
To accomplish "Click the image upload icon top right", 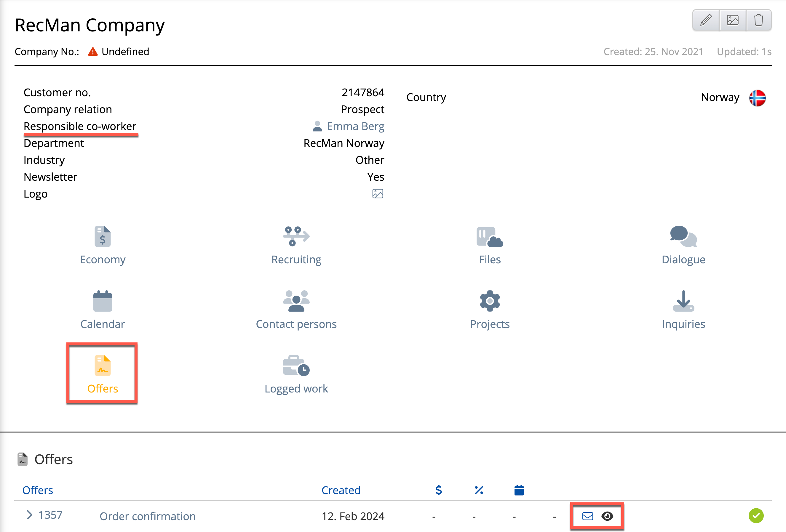I will pos(732,20).
